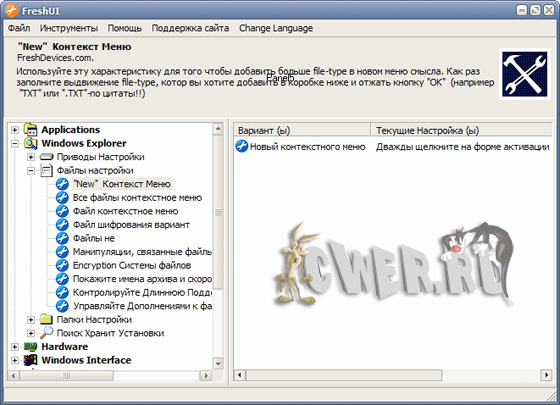This screenshot has width=560, height=405.
Task: Expand the Приводы Настройки node
Action: (x=31, y=157)
